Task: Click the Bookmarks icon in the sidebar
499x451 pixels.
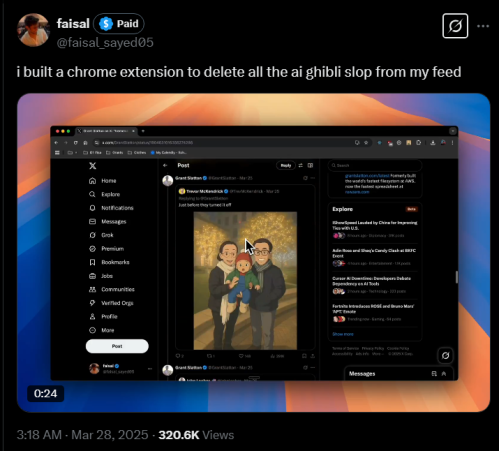Action: pos(92,262)
